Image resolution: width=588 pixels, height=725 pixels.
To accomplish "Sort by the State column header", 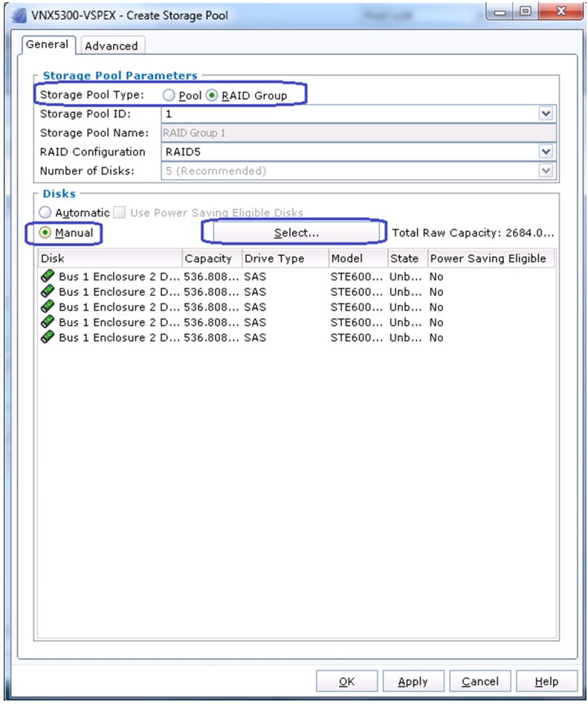I will click(407, 259).
